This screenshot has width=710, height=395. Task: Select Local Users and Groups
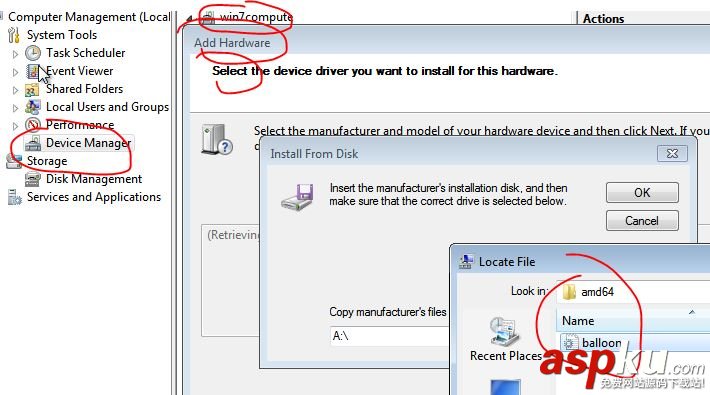click(107, 107)
